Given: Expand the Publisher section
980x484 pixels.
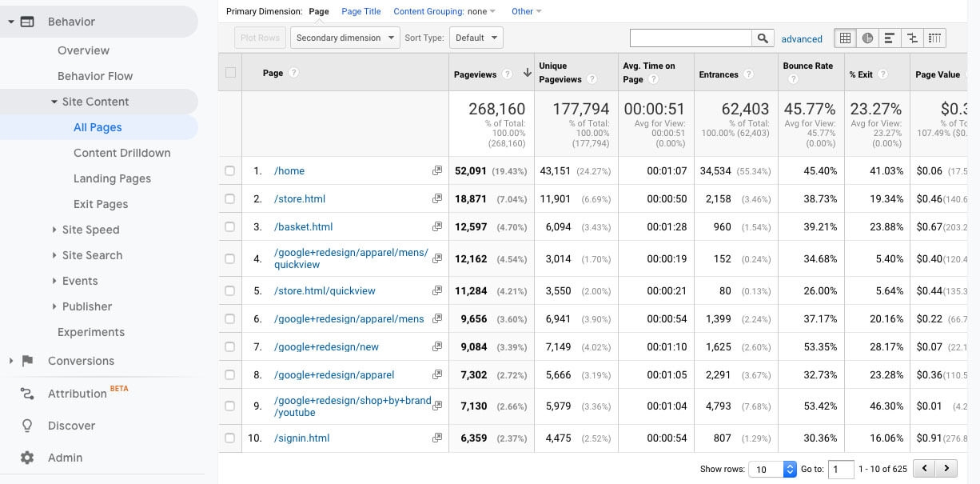Looking at the screenshot, I should [x=54, y=306].
